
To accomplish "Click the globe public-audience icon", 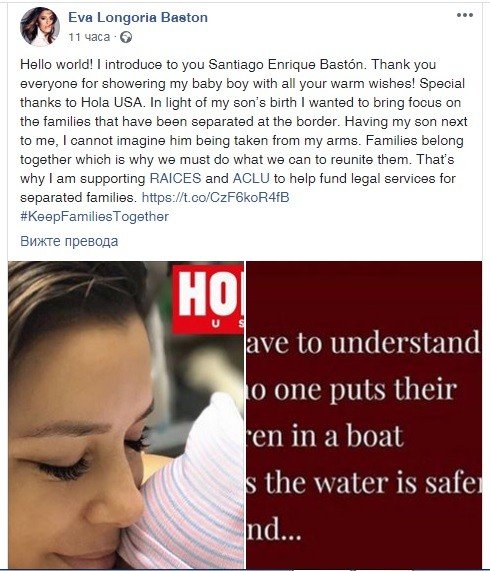I will (x=126, y=37).
